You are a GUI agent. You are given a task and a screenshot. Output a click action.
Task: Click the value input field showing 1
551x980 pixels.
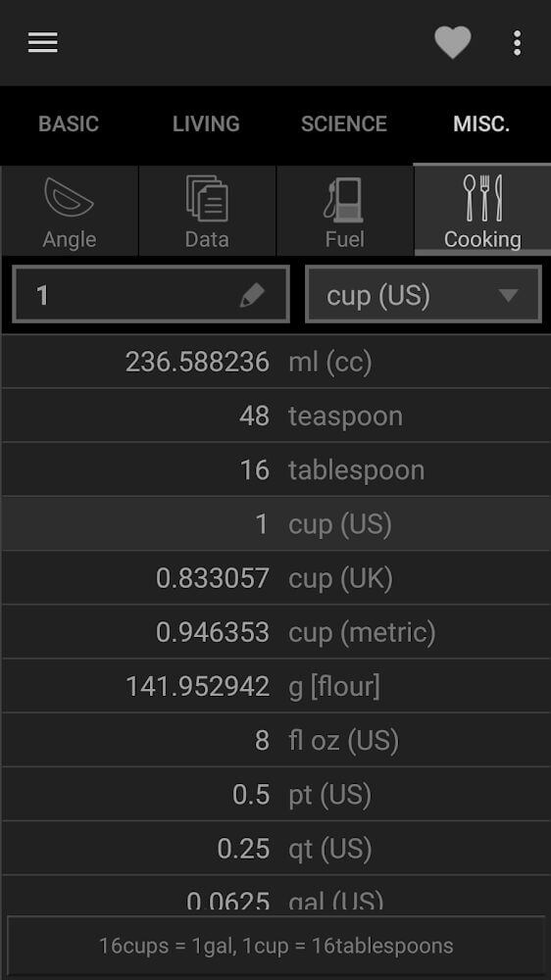(151, 294)
